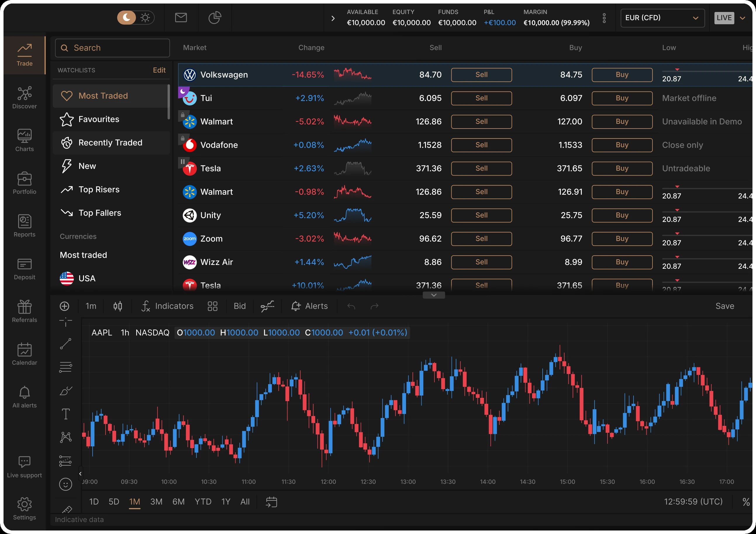The height and width of the screenshot is (534, 756).
Task: Open the 1m interval dropdown
Action: click(91, 306)
